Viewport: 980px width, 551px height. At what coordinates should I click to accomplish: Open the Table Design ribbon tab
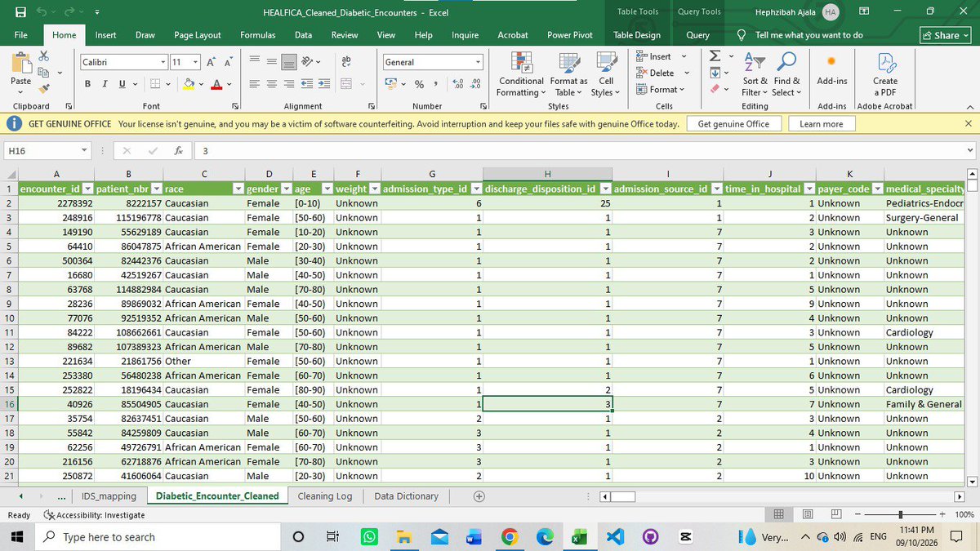[637, 35]
